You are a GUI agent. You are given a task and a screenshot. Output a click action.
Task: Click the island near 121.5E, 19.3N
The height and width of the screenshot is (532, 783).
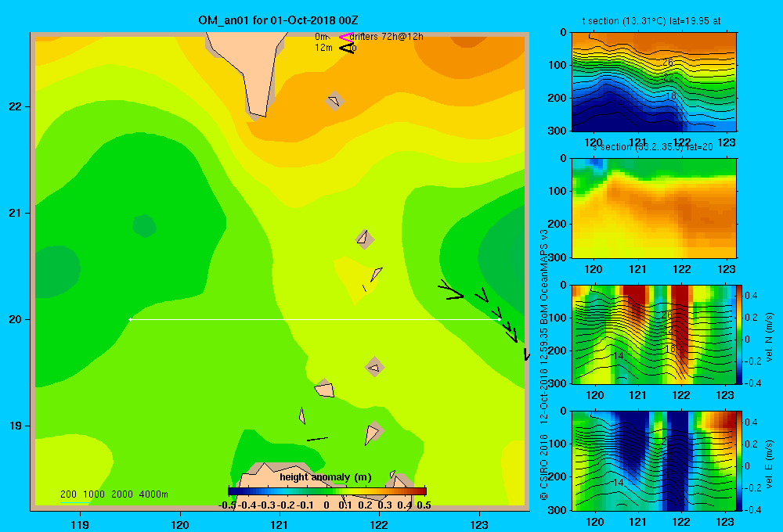point(325,389)
